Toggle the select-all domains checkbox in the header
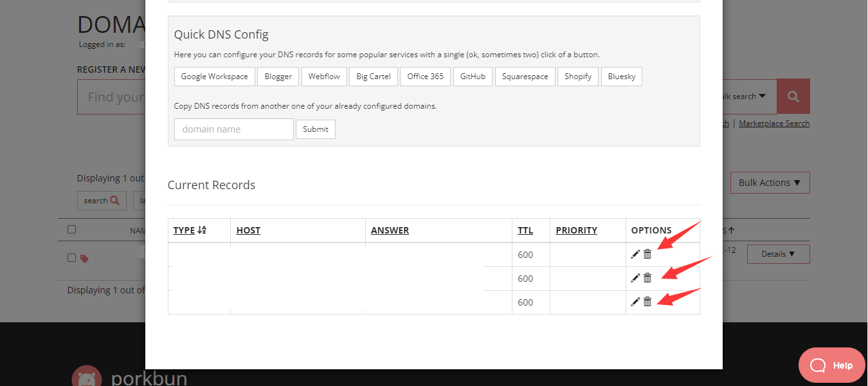868x386 pixels. click(x=72, y=230)
